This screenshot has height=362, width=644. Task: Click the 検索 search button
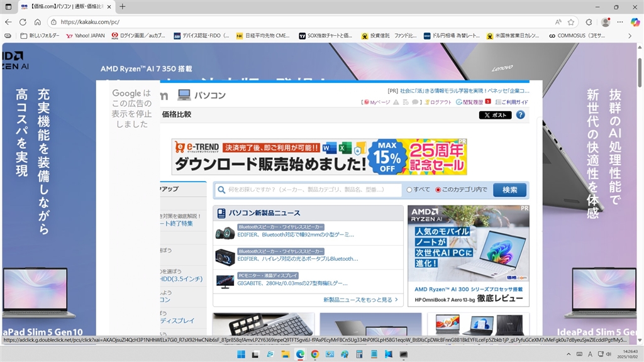click(509, 190)
